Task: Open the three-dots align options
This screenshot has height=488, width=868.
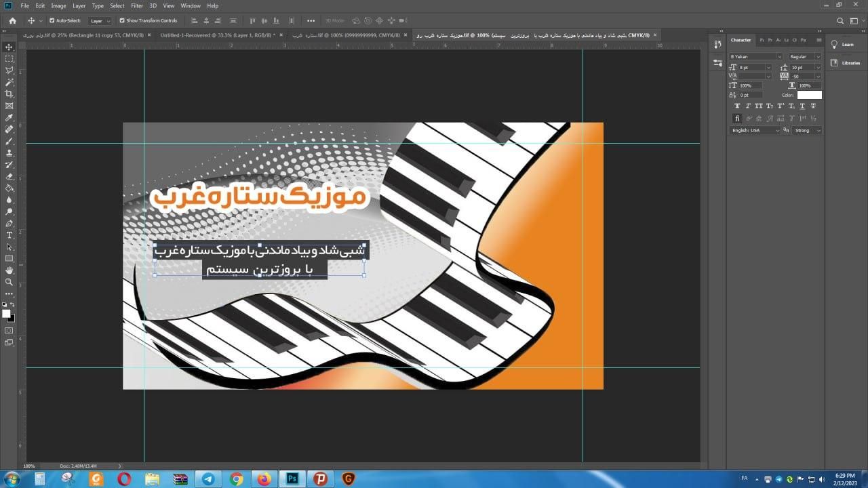Action: click(x=311, y=20)
